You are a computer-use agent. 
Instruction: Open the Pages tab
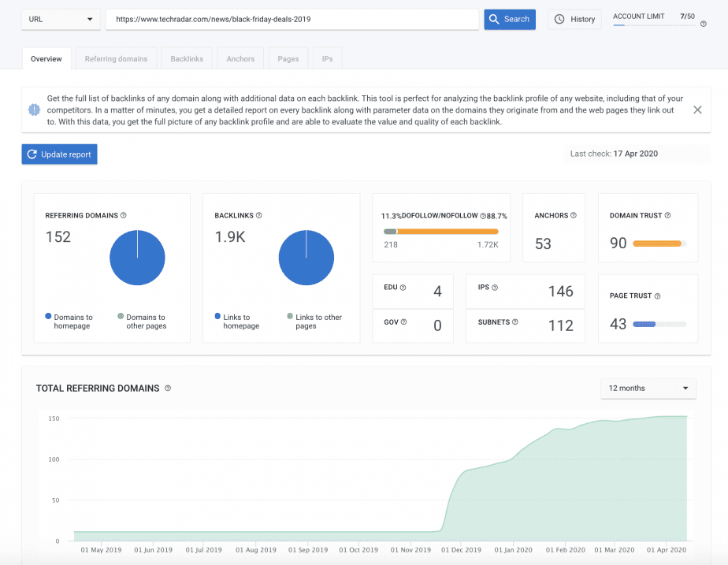288,59
